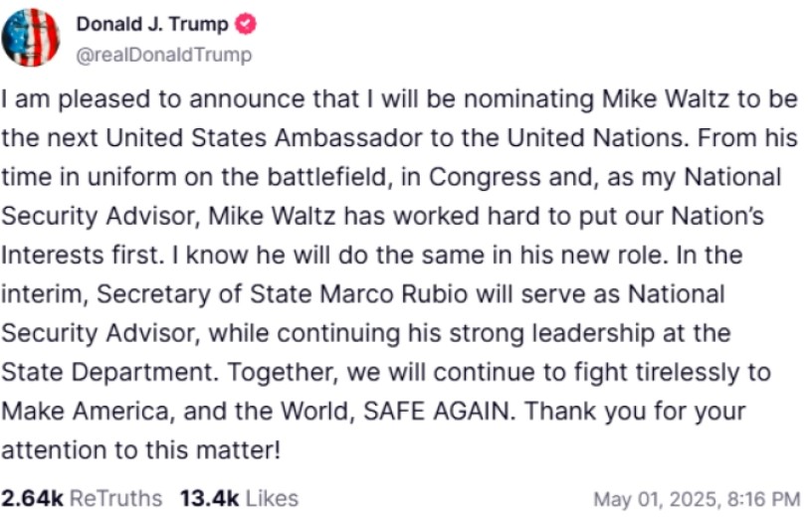Click the phrase "attention to this matter!"
This screenshot has height=522, width=812.
(x=142, y=449)
